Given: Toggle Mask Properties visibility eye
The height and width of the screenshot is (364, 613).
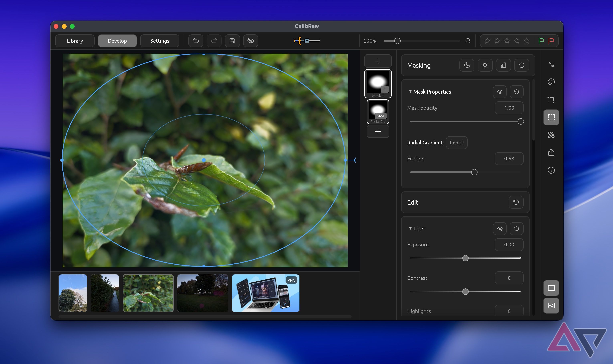Looking at the screenshot, I should [500, 92].
